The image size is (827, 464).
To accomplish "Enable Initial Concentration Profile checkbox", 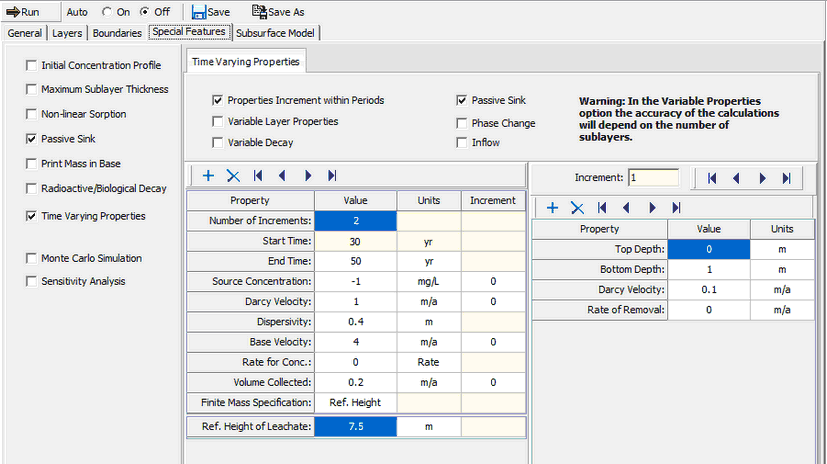I will click(32, 65).
